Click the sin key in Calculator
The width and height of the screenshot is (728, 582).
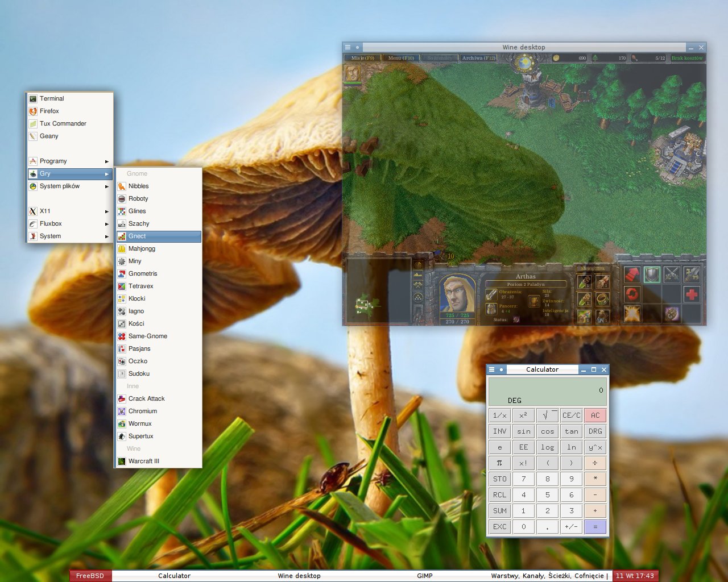[x=523, y=431]
